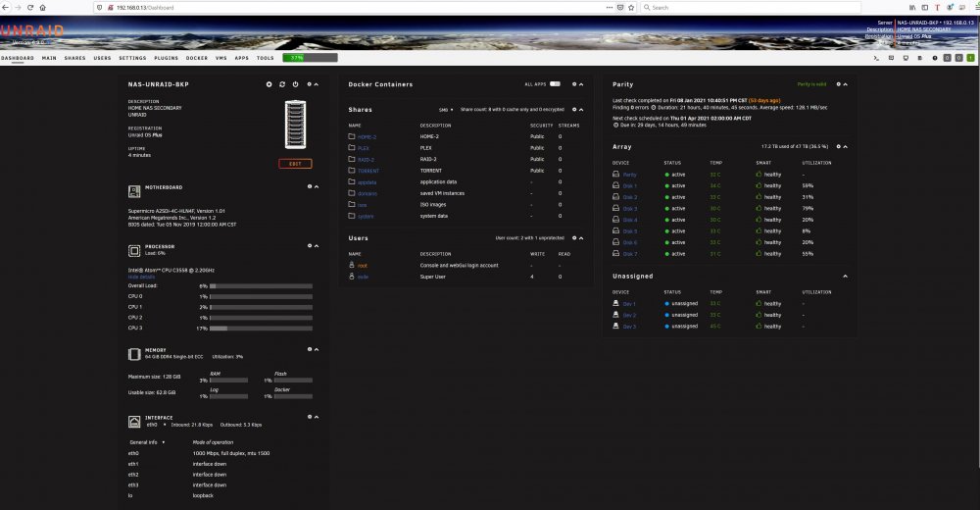The height and width of the screenshot is (510, 980).
Task: Collapse the Shares section
Action: (x=581, y=110)
